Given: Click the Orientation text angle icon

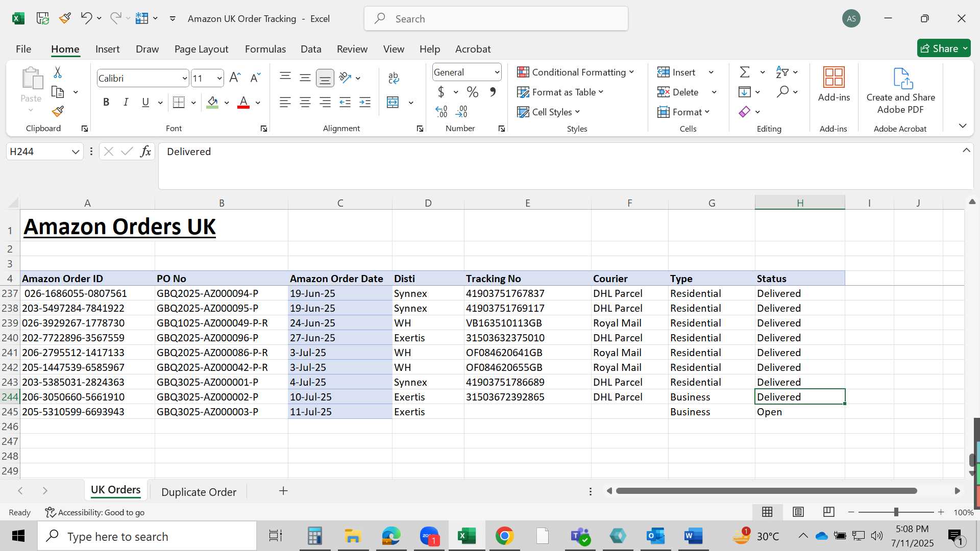Looking at the screenshot, I should pyautogui.click(x=346, y=78).
